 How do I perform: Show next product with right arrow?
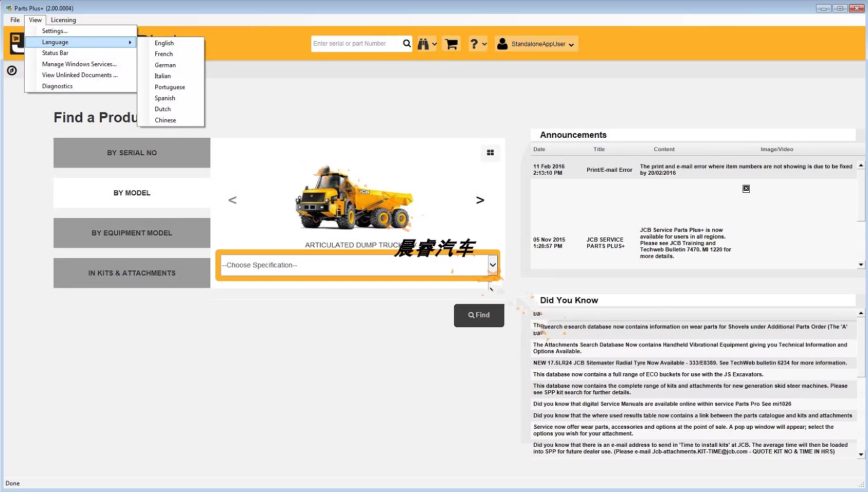tap(480, 200)
